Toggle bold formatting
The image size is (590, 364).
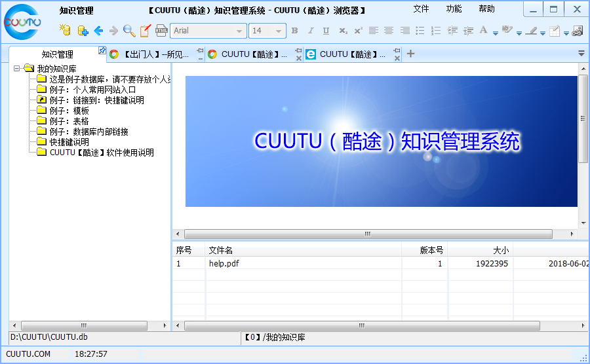pos(294,31)
